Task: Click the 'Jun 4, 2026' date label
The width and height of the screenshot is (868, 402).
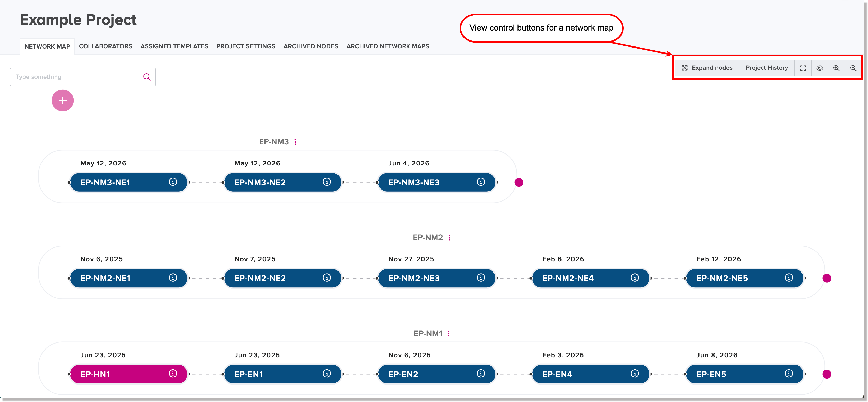Action: [x=409, y=163]
